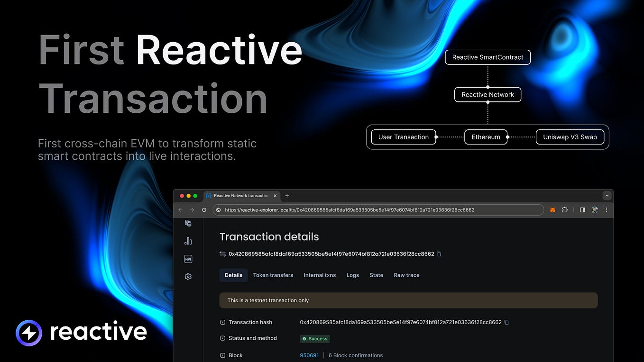This screenshot has height=362, width=644.
Task: Click the browser forward arrow
Action: click(x=192, y=210)
